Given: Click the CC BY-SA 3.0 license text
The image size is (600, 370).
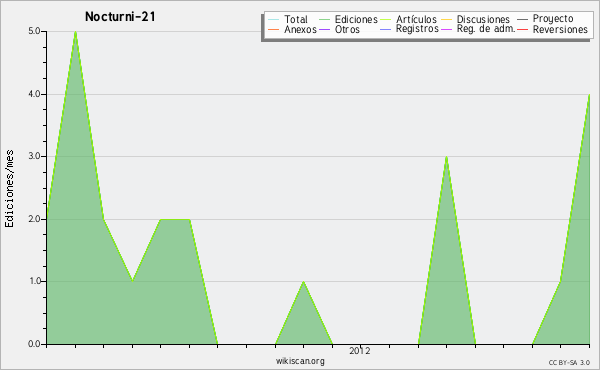Looking at the screenshot, I should [x=569, y=362].
